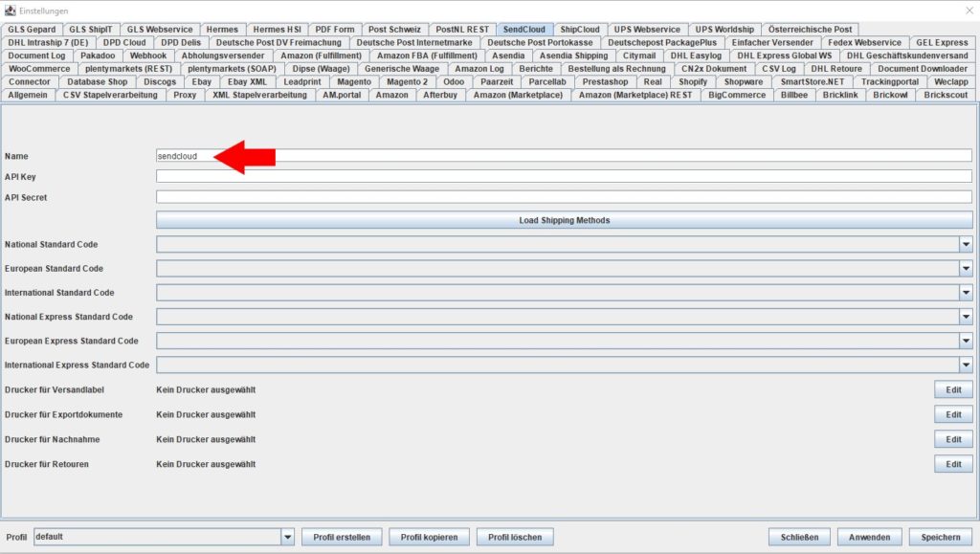Edit the Drucker für Versandlabel printer
Viewport: 980px width, 554px height.
pos(953,389)
